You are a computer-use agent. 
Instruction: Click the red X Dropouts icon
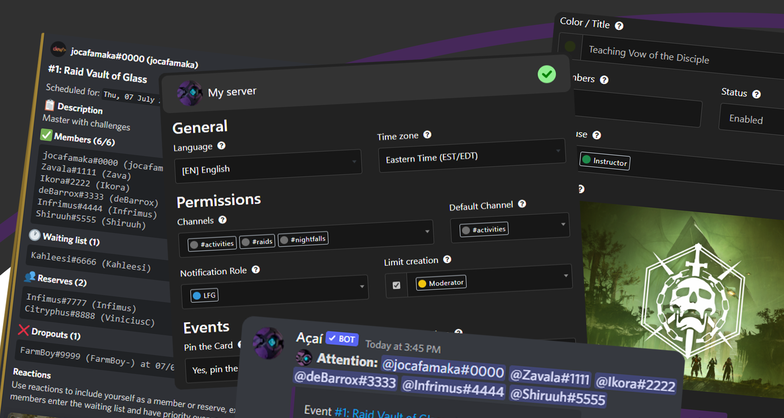coord(24,330)
